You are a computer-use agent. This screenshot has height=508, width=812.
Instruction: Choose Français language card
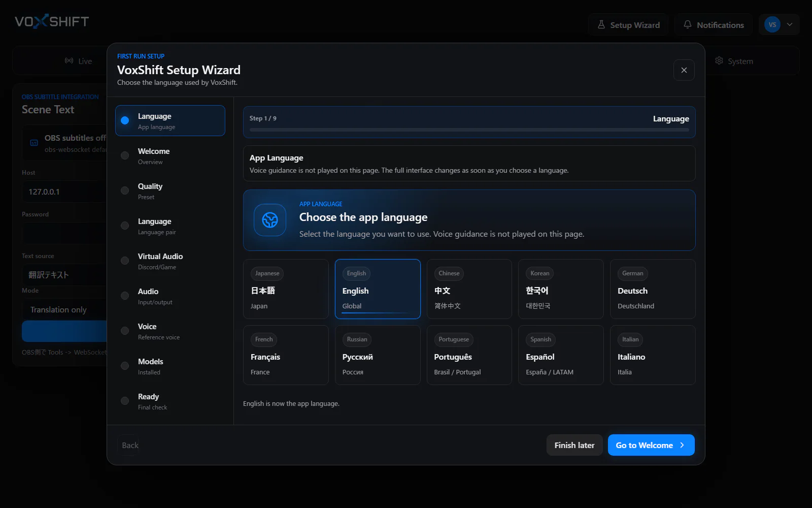pos(286,355)
